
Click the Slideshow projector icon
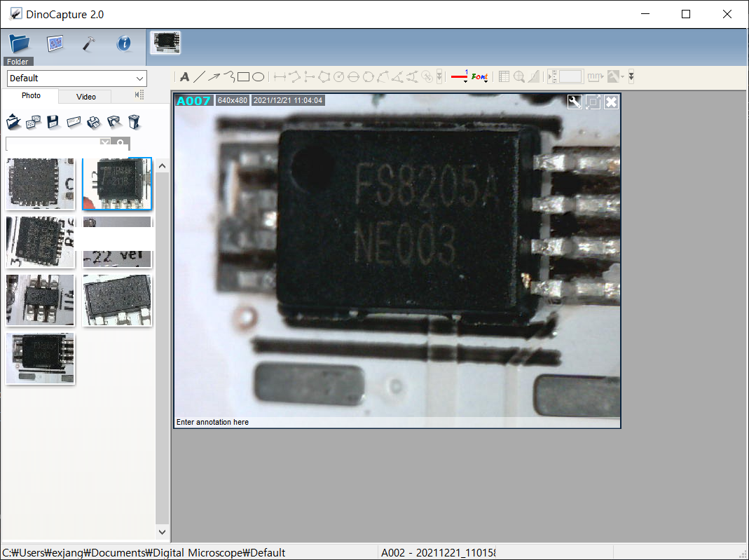click(114, 123)
